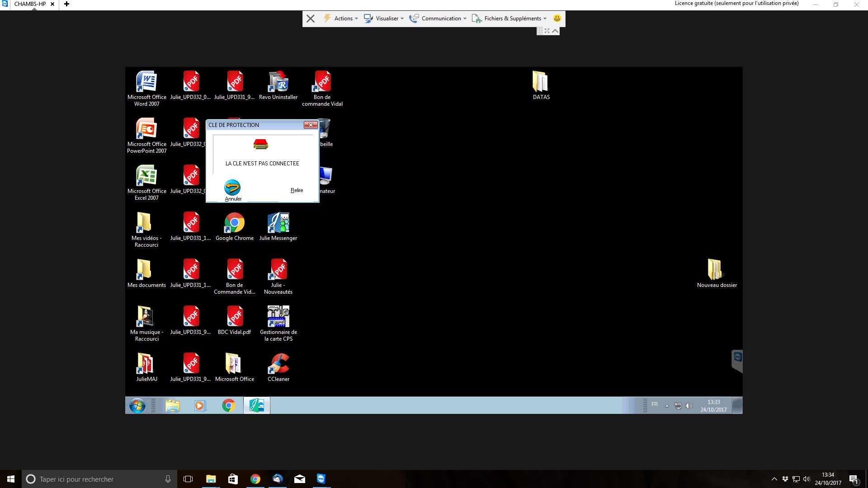Add a new connection tab with plus
This screenshot has width=868, height=488.
[66, 4]
